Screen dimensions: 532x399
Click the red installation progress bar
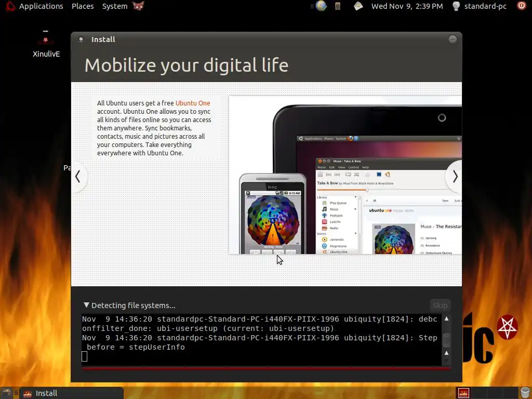(x=267, y=368)
